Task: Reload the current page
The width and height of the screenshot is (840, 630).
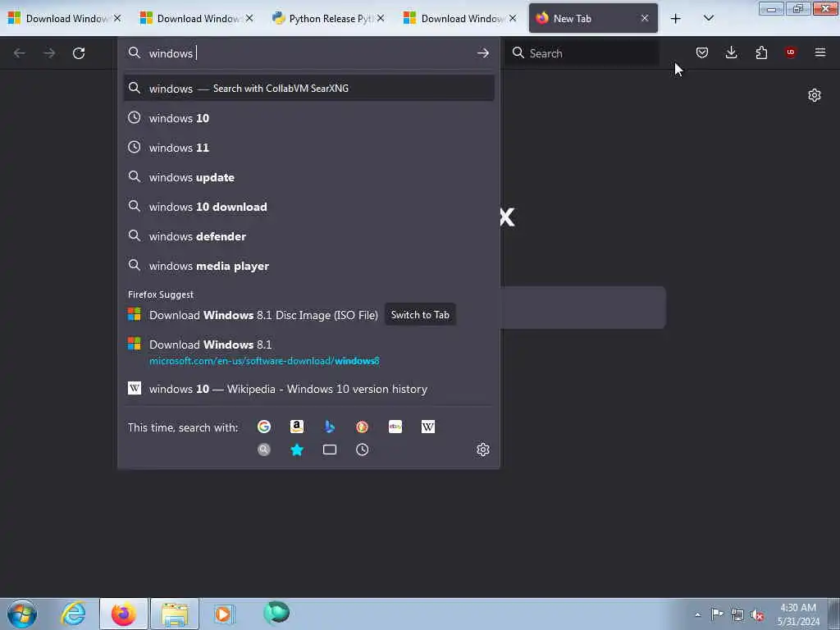Action: [79, 53]
